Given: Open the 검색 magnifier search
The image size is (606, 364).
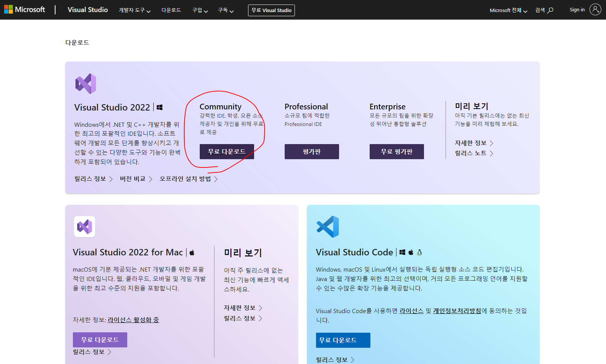Looking at the screenshot, I should click(544, 10).
